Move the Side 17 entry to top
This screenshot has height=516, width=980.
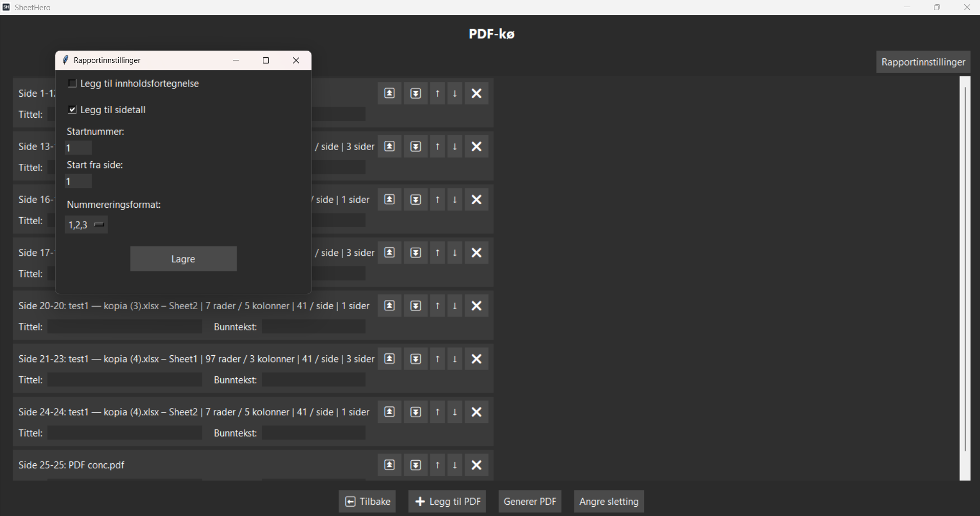[x=389, y=253]
